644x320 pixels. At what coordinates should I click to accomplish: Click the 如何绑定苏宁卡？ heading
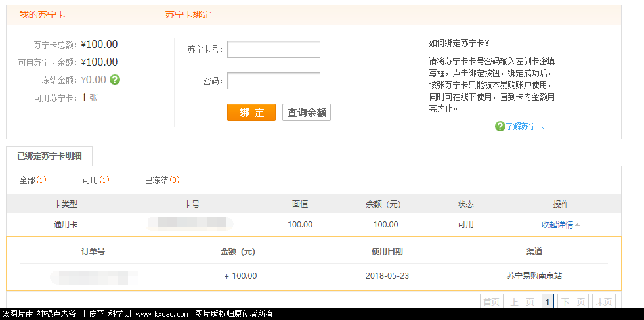(460, 43)
